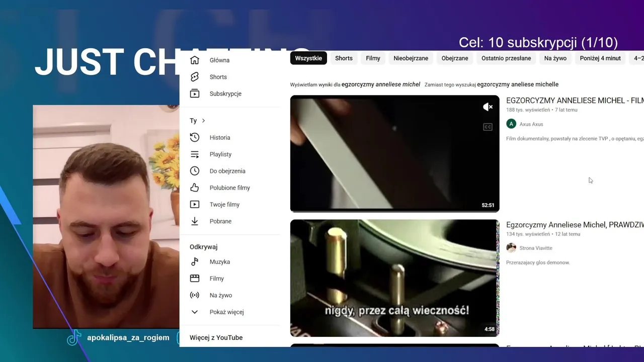Open the Subskrypcje sidebar icon
The width and height of the screenshot is (644, 362).
[195, 94]
